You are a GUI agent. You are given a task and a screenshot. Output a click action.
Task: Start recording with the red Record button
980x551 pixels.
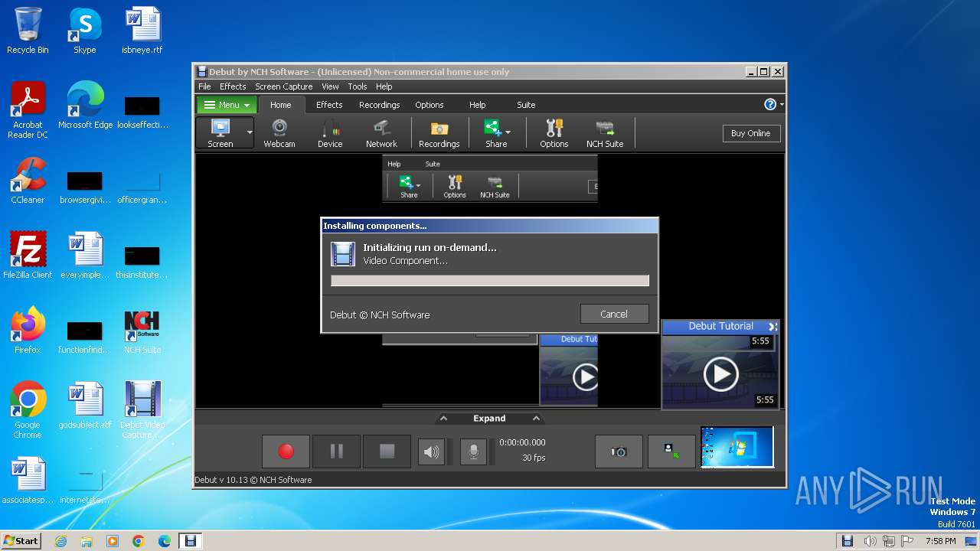coord(286,452)
